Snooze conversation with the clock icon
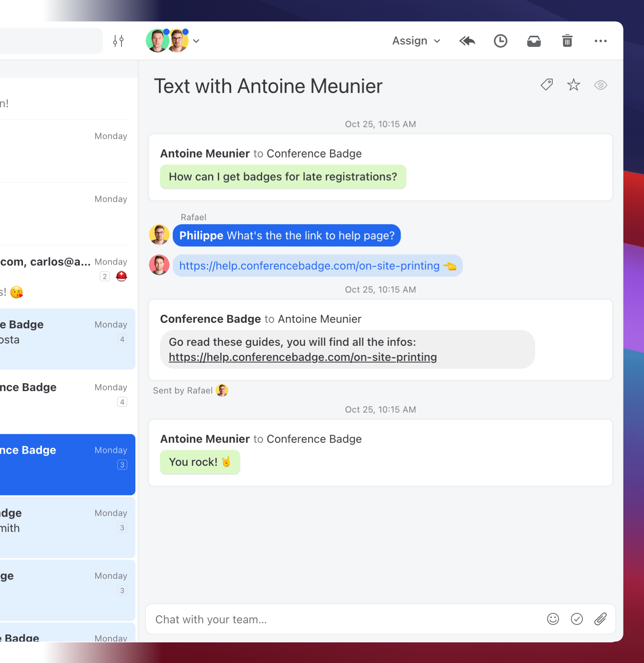The image size is (644, 663). click(x=501, y=41)
